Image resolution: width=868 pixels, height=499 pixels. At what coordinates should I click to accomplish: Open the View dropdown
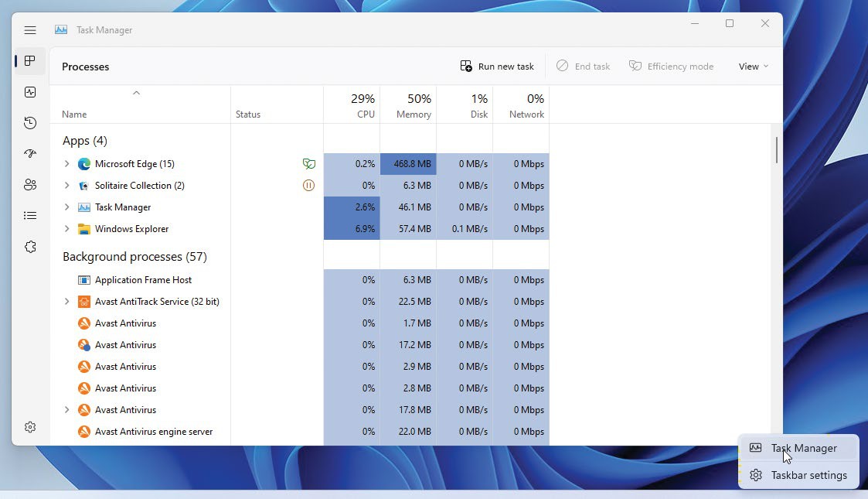point(754,67)
